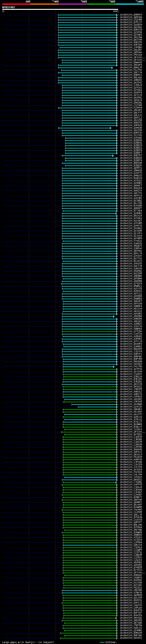This screenshot has width=146, height=644.
Task: Click the orange ~40% identity legend segment
Action: 45,4
